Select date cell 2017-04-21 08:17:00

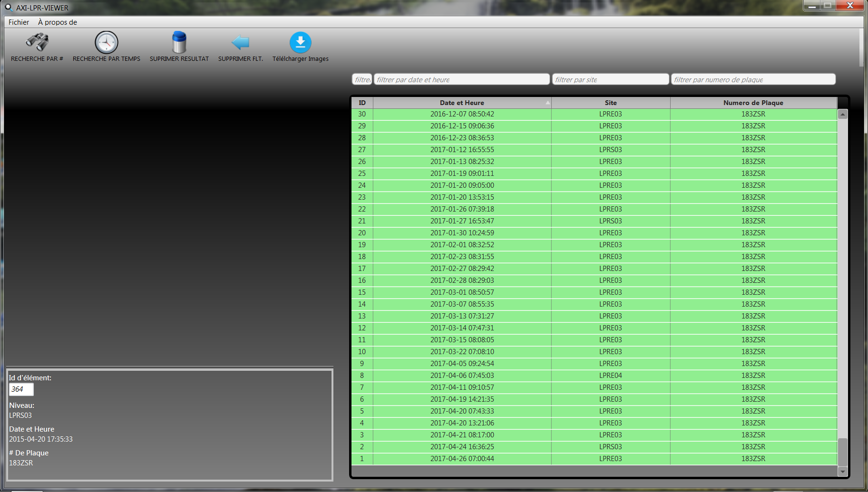(462, 435)
